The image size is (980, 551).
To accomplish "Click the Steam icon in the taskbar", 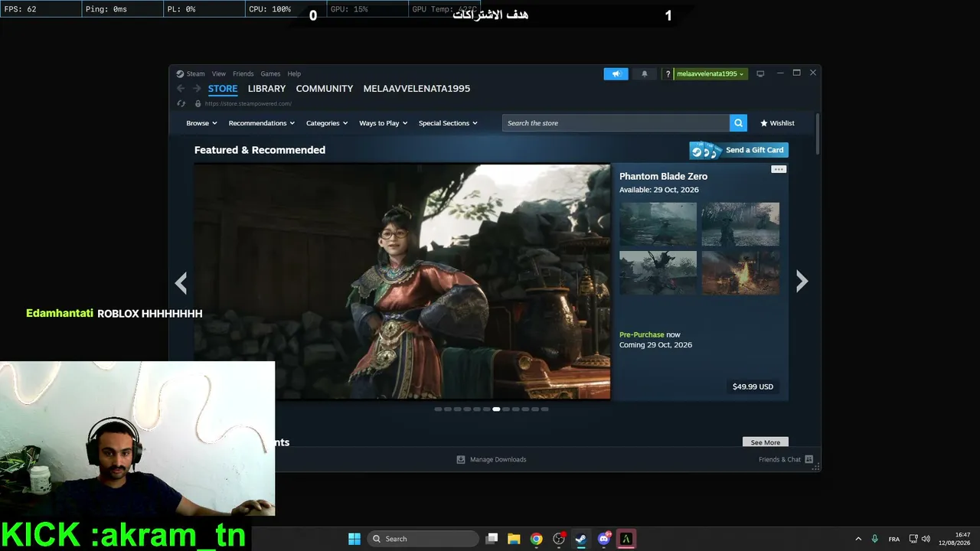I will (581, 539).
